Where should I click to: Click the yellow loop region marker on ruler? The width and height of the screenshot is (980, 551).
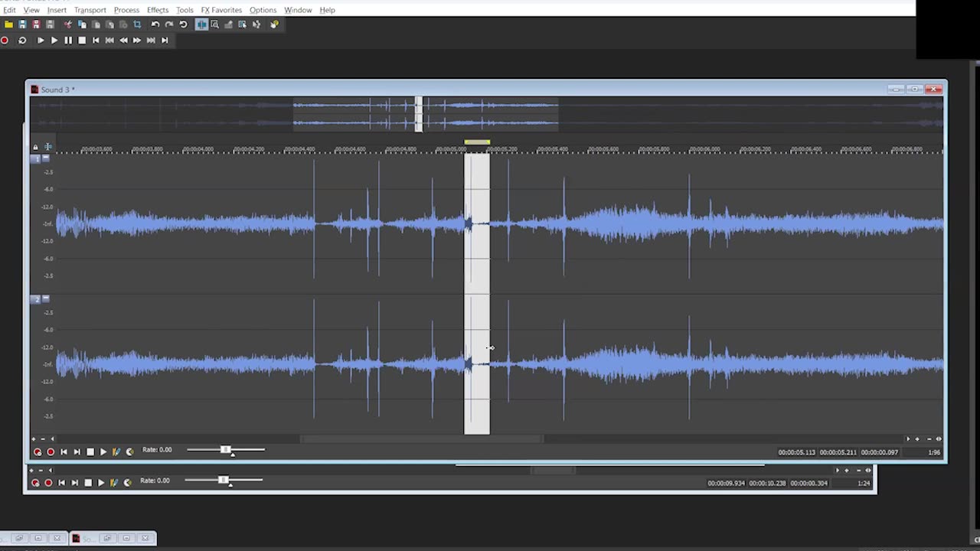pos(477,142)
